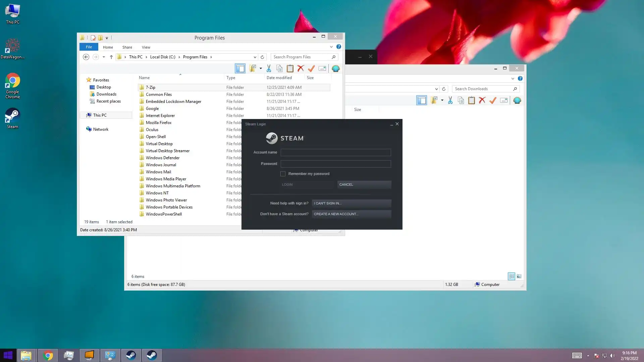This screenshot has width=644, height=362.
Task: Click the Properties checkmark icon in Program Files toolbar
Action: pos(312,69)
